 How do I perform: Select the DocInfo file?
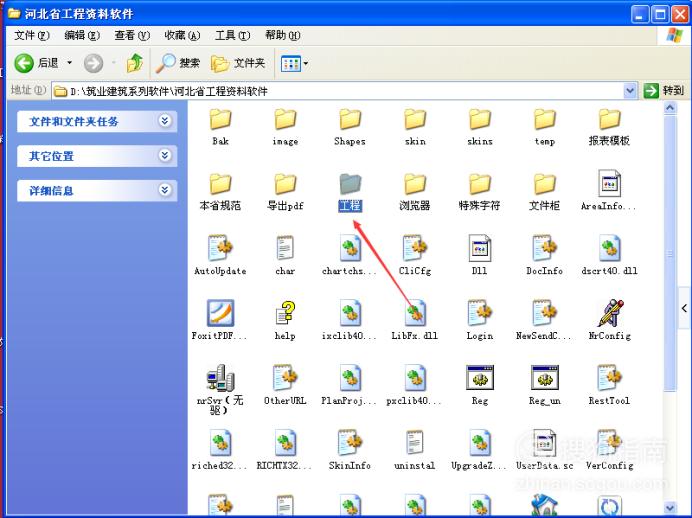[x=545, y=256]
